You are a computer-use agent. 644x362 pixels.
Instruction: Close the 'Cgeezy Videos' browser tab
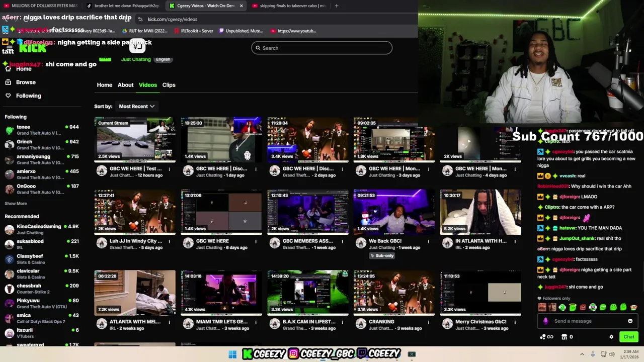242,6
